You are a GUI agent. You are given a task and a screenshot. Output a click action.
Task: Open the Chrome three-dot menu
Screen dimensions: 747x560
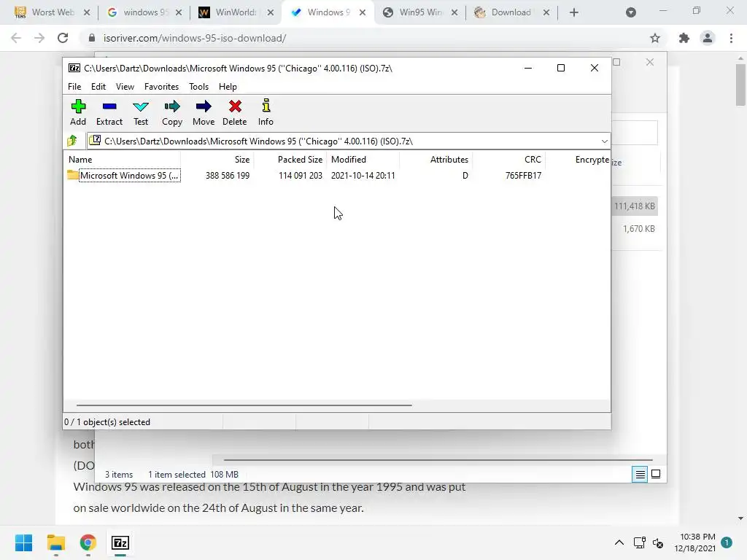(731, 38)
